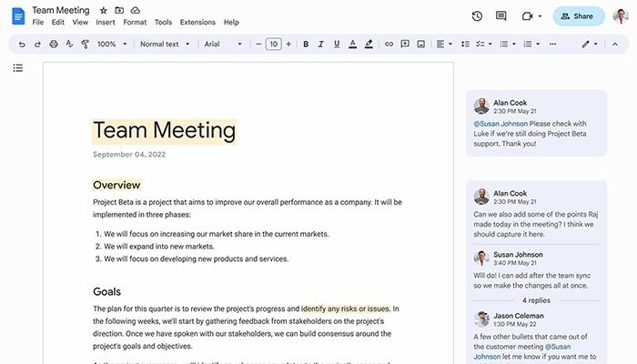637x364 pixels.
Task: Click the @Susan Johnson mention in Jason Coleman's comment
Action: (522, 352)
